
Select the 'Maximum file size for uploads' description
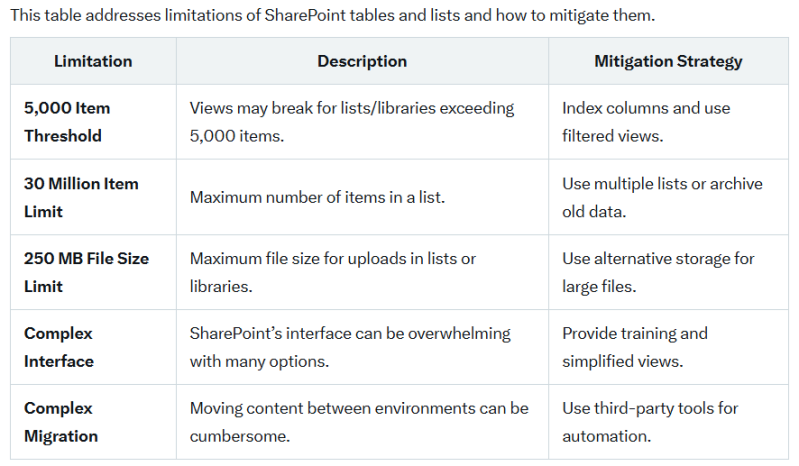333,272
